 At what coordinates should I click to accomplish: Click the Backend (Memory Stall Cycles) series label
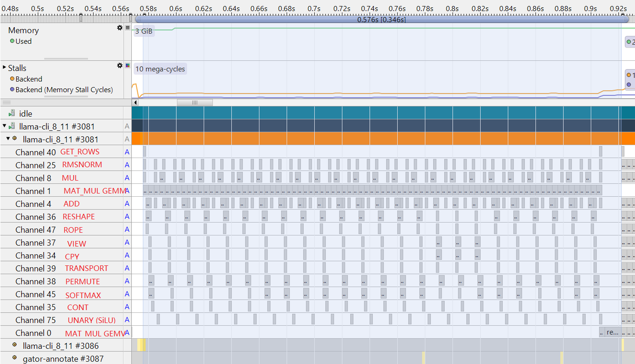(64, 90)
